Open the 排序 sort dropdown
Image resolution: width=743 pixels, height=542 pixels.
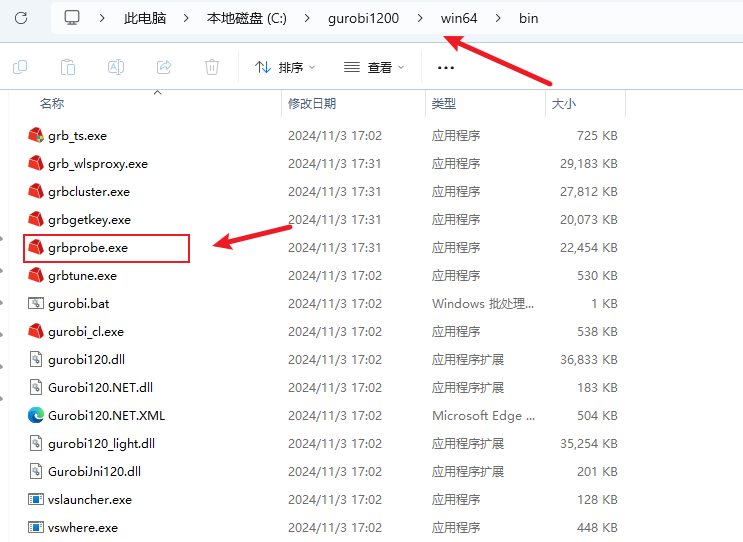pyautogui.click(x=285, y=68)
